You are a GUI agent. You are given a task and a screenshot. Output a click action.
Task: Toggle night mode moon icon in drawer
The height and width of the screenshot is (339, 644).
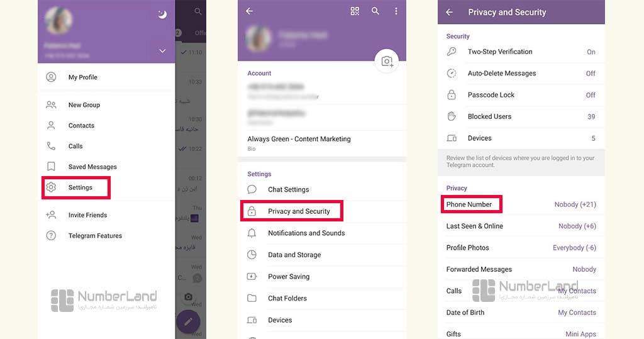pyautogui.click(x=163, y=15)
